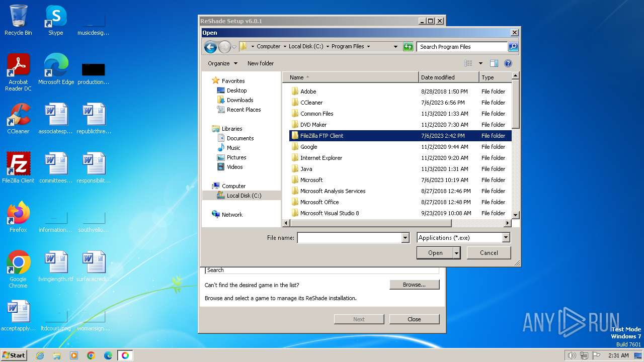Screen dimensions: 644x362
Task: Click the horizontal scrollbar right arrow
Action: click(508, 223)
